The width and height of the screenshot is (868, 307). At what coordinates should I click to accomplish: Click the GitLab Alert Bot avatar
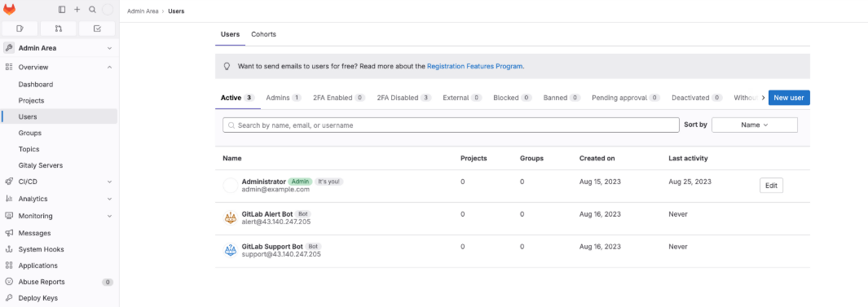tap(231, 218)
